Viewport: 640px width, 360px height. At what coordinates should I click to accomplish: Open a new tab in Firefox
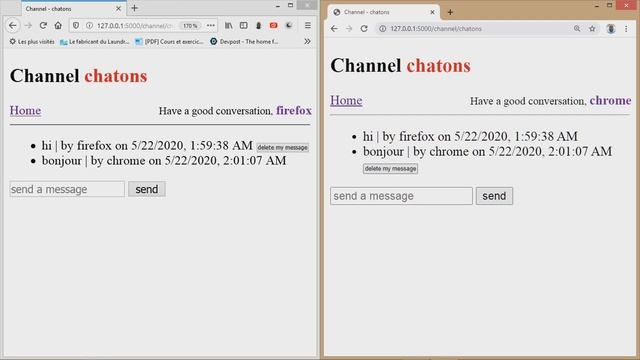[x=135, y=8]
